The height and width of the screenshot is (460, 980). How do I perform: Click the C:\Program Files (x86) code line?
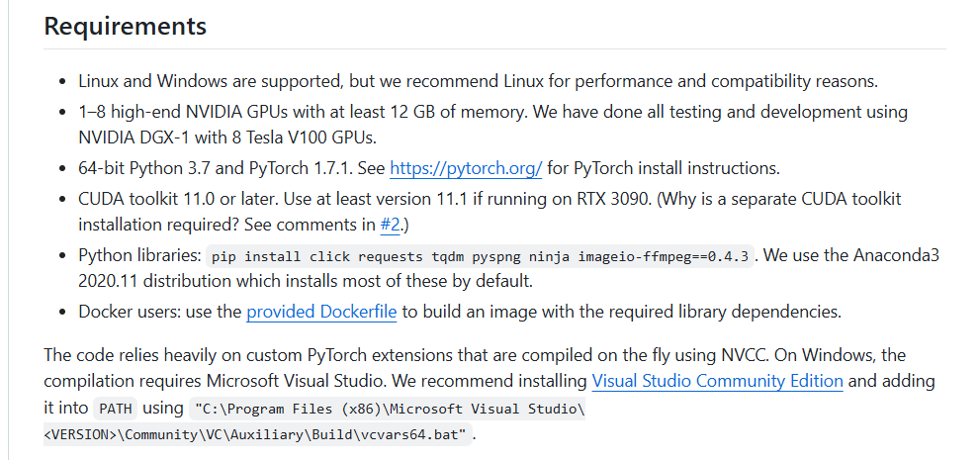point(388,409)
